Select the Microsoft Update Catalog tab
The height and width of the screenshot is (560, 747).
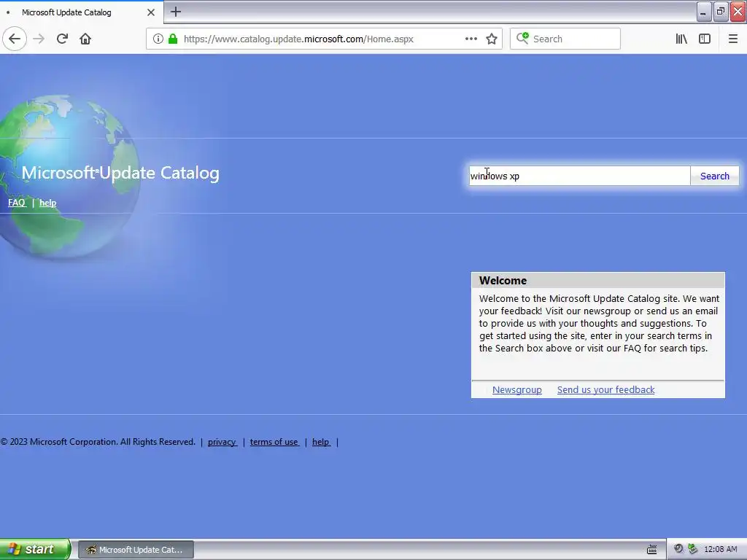click(x=81, y=12)
